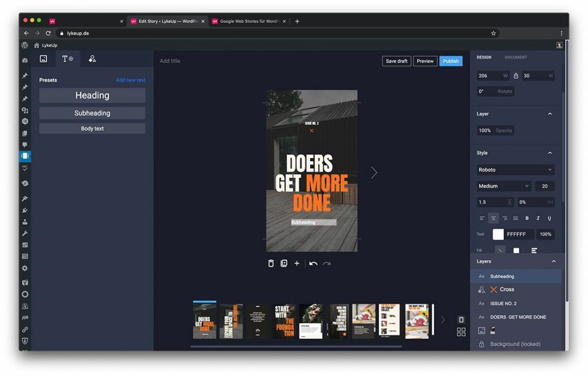The width and height of the screenshot is (588, 376).
Task: Publish the story
Action: click(451, 61)
